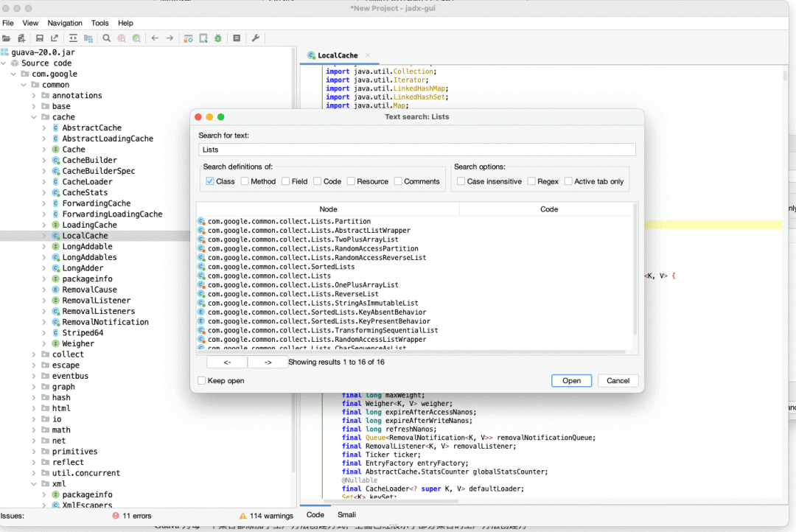Click the Export project arrow icon
The image size is (796, 532).
[x=55, y=38]
